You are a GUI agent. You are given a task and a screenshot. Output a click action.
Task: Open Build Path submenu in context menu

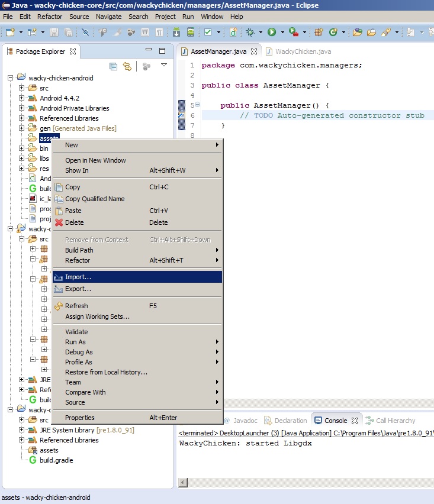pos(137,250)
